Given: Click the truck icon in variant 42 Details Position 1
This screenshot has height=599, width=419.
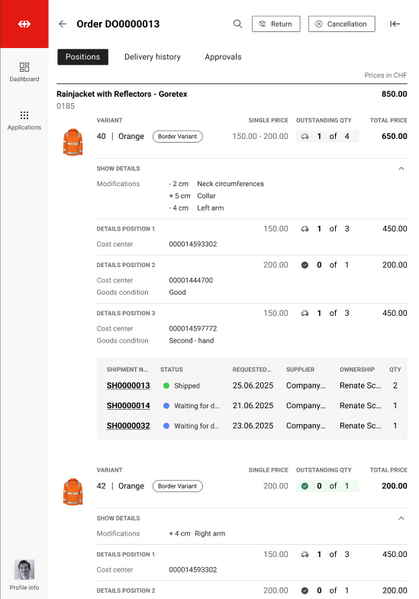Looking at the screenshot, I should click(304, 554).
